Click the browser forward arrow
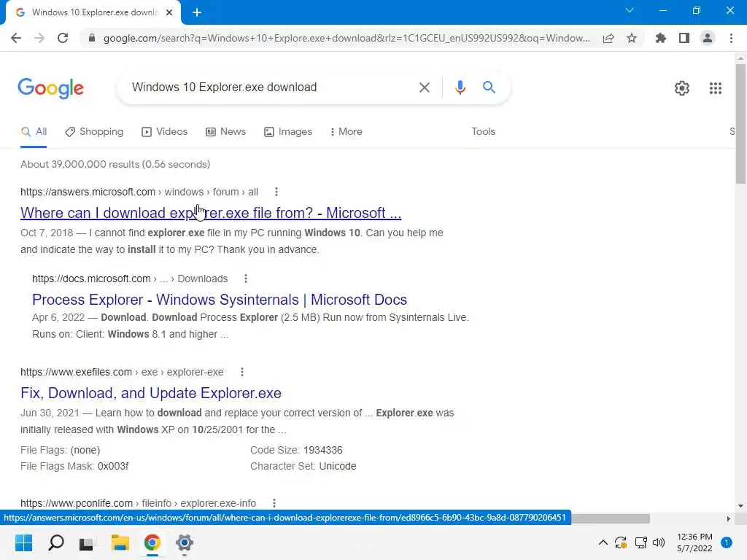The height and width of the screenshot is (560, 747). click(39, 38)
